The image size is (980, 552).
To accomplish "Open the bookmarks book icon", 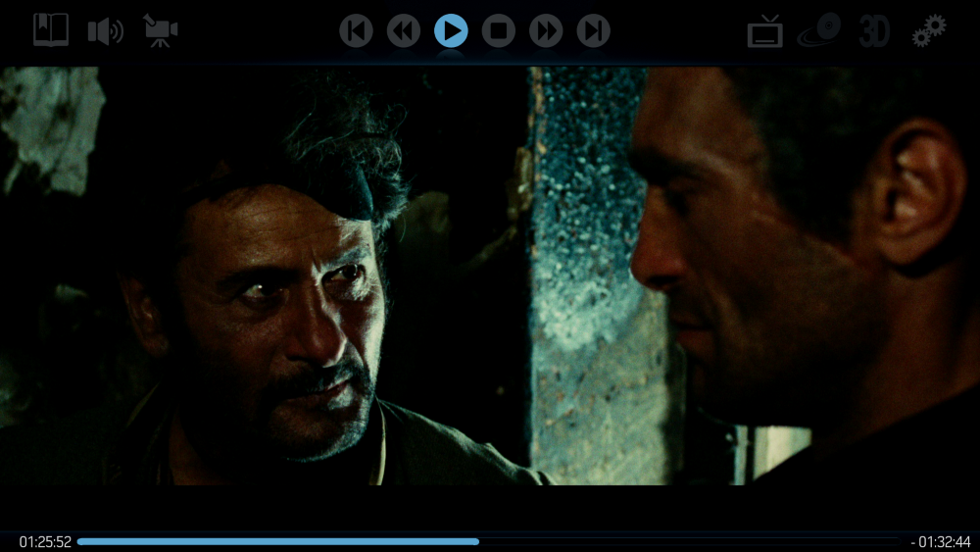I will 51,30.
